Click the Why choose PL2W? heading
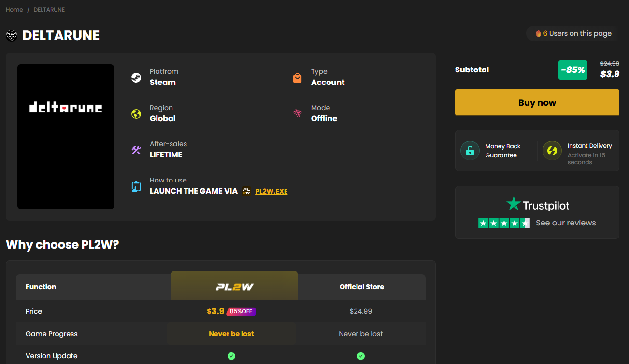 click(x=62, y=245)
